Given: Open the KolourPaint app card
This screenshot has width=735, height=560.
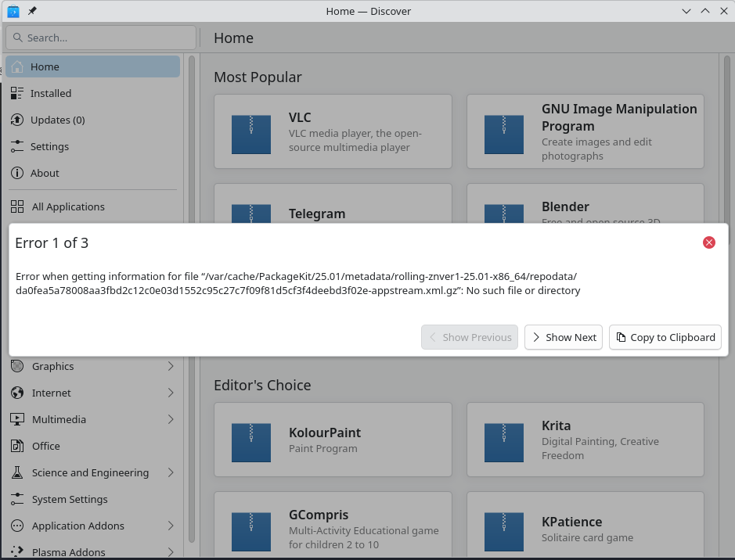Looking at the screenshot, I should point(333,440).
